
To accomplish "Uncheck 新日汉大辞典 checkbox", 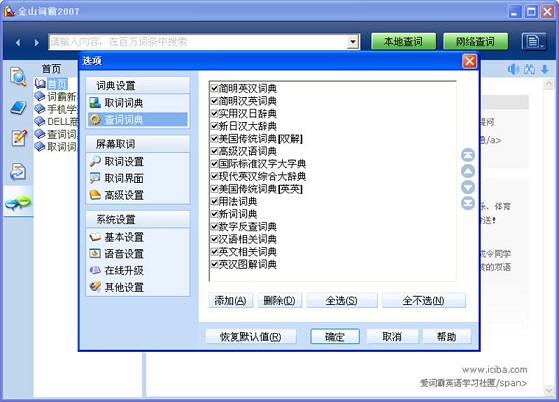I will [x=214, y=126].
